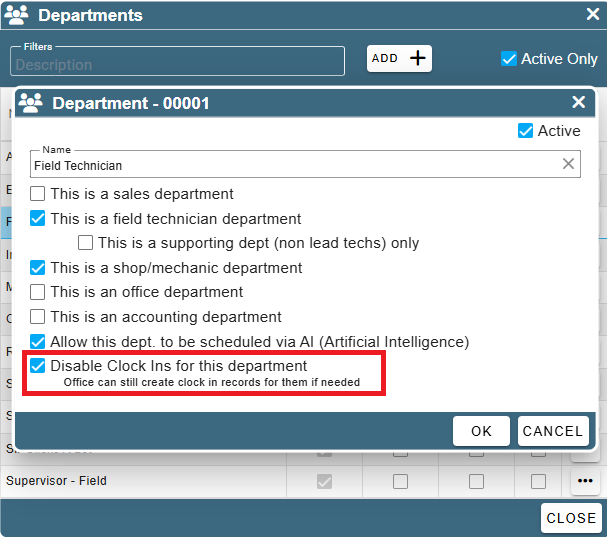This screenshot has width=607, height=537.
Task: Uncheck This is a shop/mechanic department
Action: (x=38, y=268)
